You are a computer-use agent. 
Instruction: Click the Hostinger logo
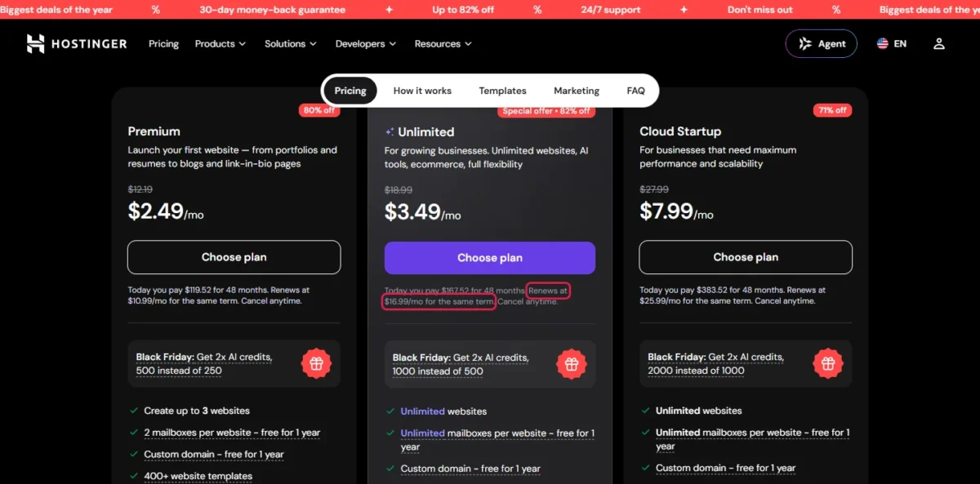coord(77,44)
